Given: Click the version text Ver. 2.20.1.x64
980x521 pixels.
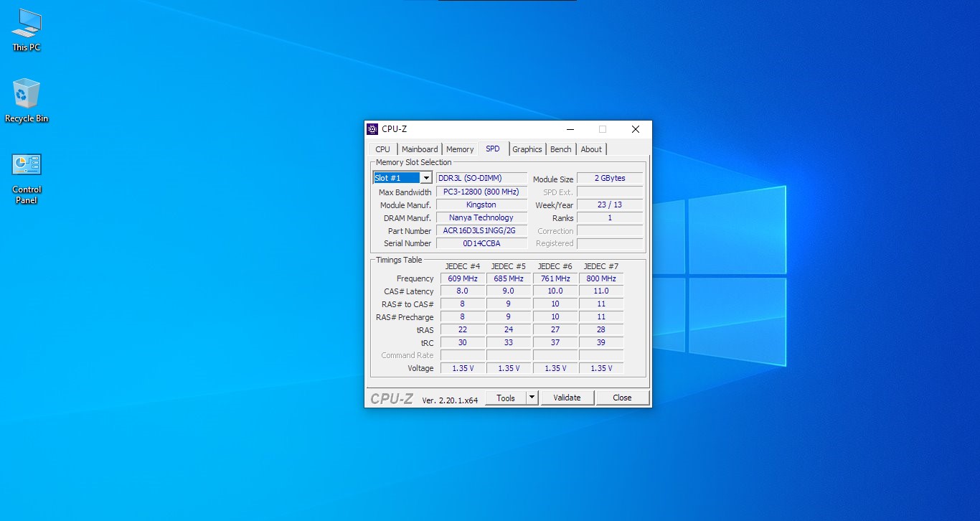Looking at the screenshot, I should (x=450, y=400).
